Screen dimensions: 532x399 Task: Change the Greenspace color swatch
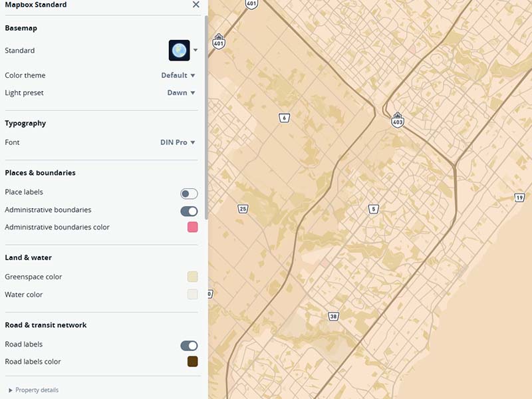point(193,277)
